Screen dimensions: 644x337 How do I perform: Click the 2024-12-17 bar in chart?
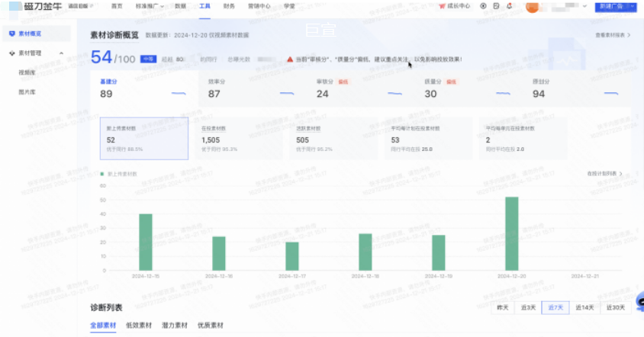click(292, 256)
